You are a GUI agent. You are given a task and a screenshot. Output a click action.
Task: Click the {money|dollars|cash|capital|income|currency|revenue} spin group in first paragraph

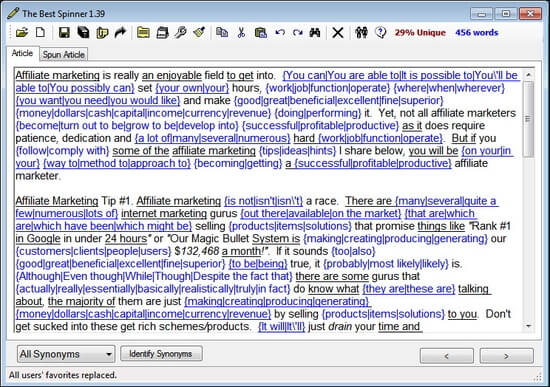tap(143, 113)
